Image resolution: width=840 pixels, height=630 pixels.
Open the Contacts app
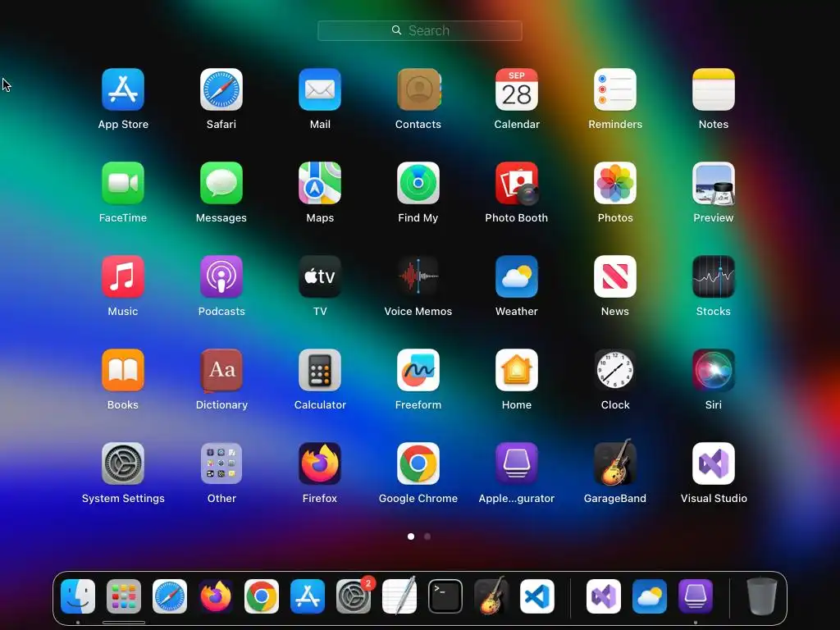pos(418,89)
